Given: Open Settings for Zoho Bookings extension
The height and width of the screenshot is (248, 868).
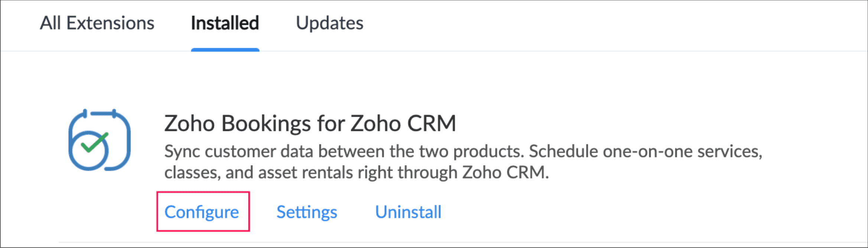Looking at the screenshot, I should pos(307,212).
